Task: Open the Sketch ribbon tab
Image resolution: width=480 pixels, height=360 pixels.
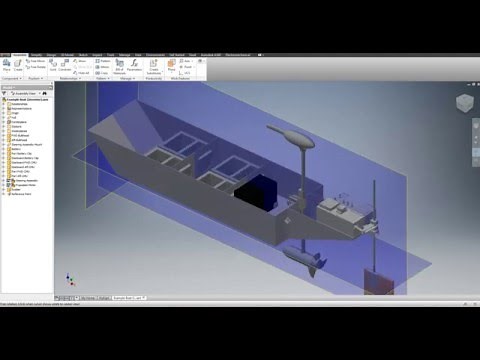Action: pos(83,55)
